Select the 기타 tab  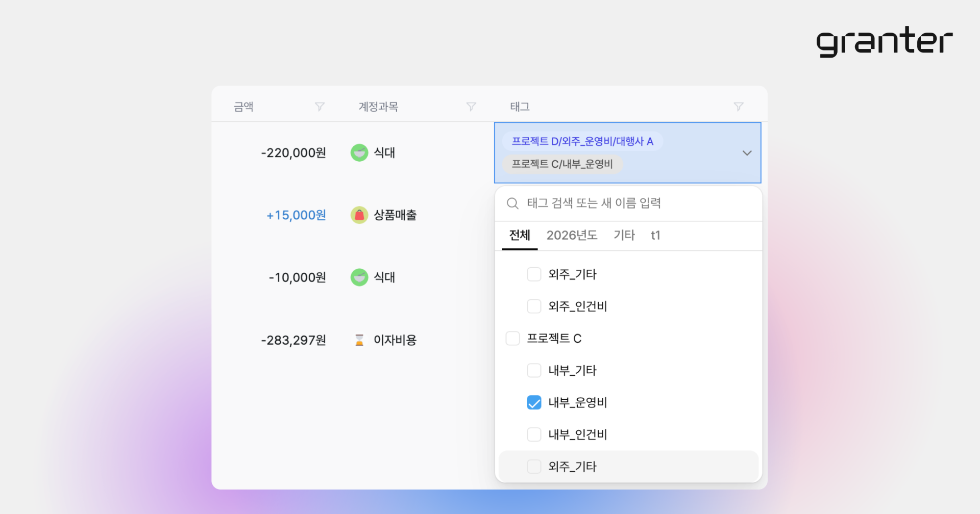point(624,235)
